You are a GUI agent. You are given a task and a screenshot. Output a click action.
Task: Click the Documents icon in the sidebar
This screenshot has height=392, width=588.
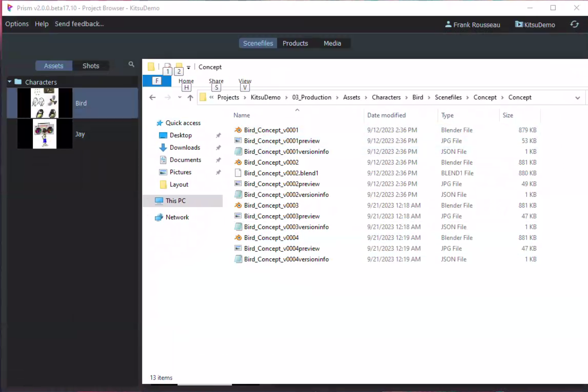(x=163, y=160)
